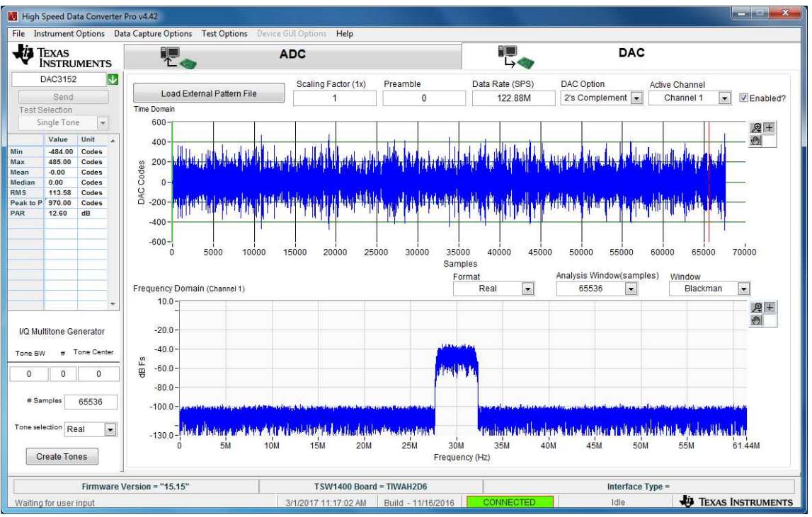Open the Format dropdown showing Real
812x517 pixels.
527,289
